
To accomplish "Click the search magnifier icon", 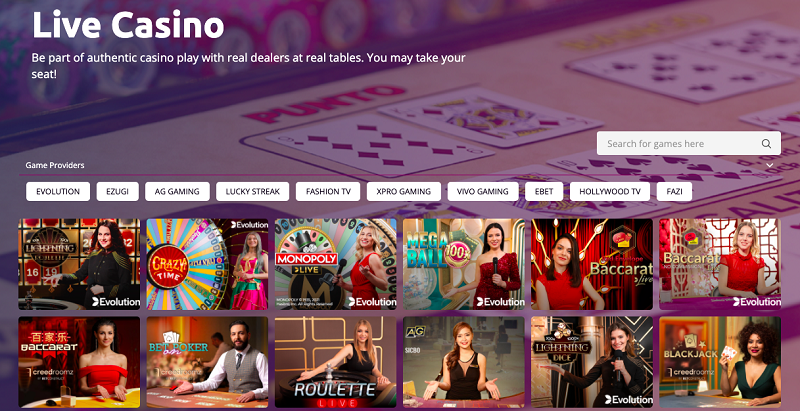I will pos(766,144).
